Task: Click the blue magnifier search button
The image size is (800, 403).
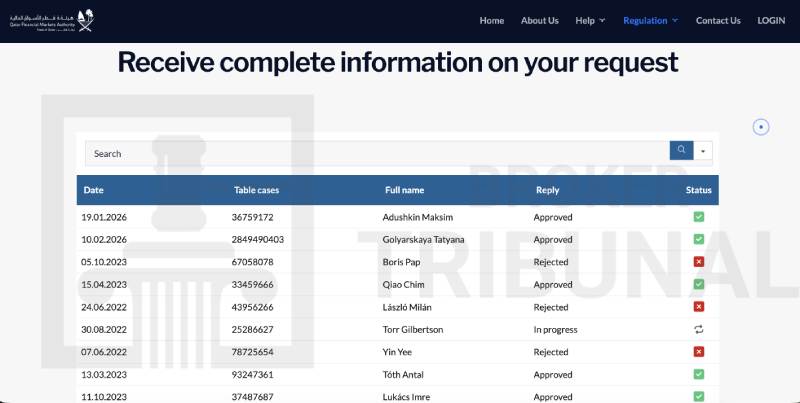Action: pos(681,150)
